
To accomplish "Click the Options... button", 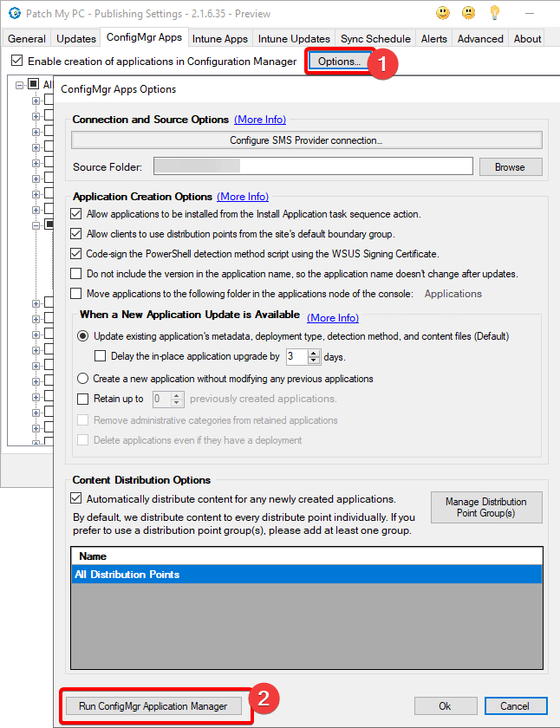I will pos(339,62).
